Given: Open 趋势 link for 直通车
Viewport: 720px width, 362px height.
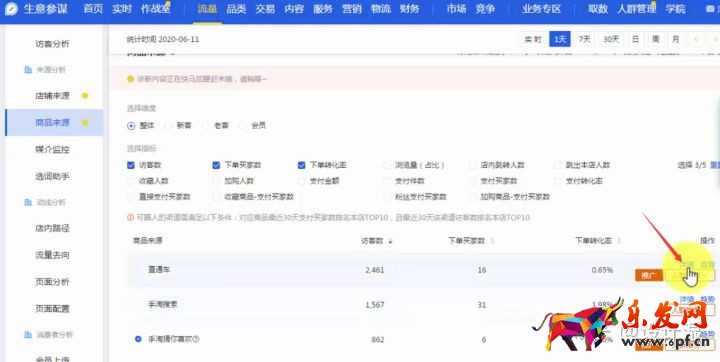Looking at the screenshot, I should pos(708,264).
